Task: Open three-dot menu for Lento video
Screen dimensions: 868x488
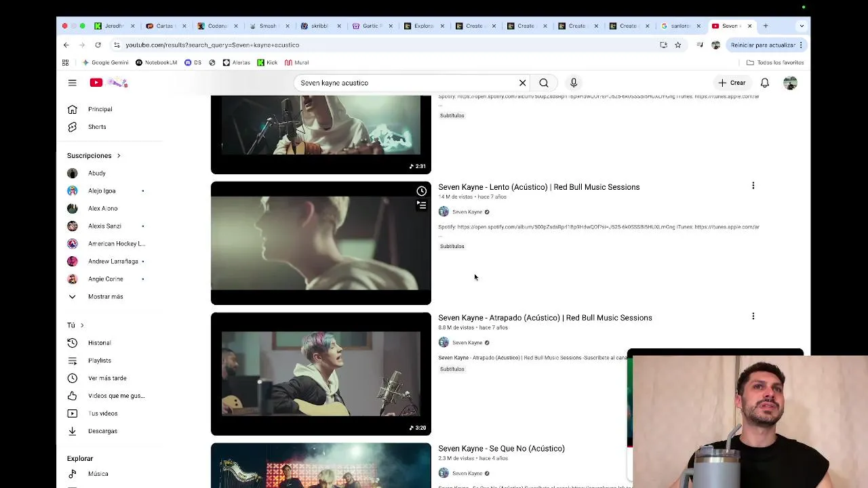Action: [753, 186]
